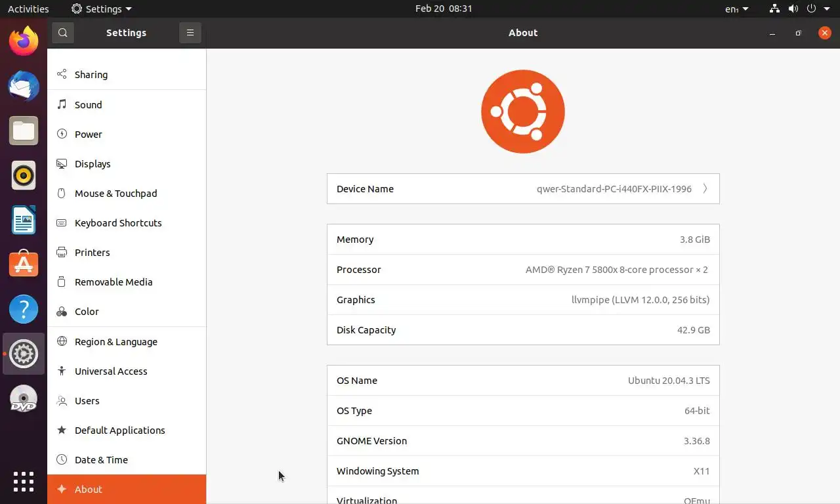Screen dimensions: 840x504
Task: Click the Power icon in sidebar
Action: [62, 134]
